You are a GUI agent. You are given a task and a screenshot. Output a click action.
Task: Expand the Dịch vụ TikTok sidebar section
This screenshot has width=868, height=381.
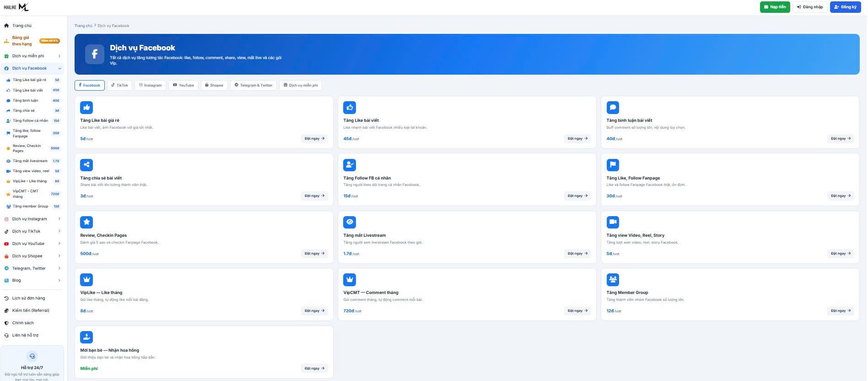click(32, 231)
